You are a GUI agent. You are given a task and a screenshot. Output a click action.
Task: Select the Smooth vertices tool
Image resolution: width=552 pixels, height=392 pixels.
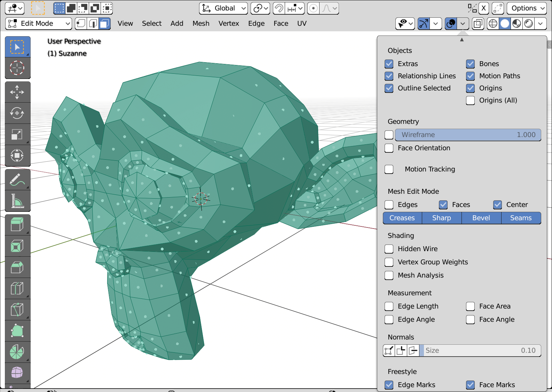(x=17, y=373)
